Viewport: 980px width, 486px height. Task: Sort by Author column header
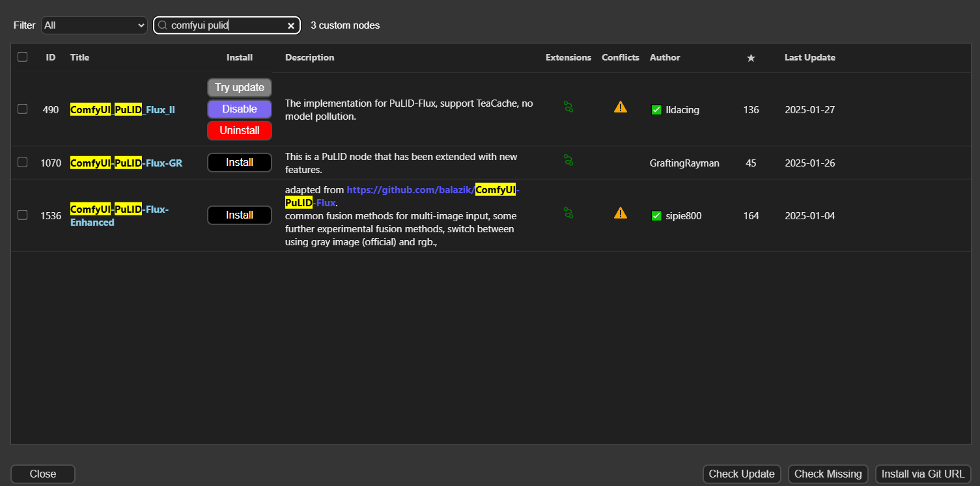(x=665, y=57)
